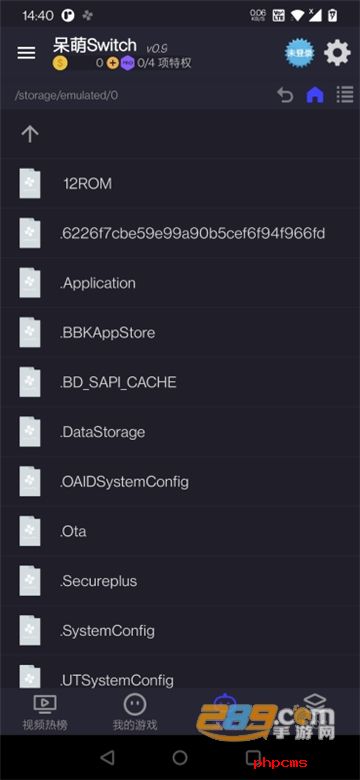The height and width of the screenshot is (780, 360).
Task: Add coins with the plus icon
Action: 113,63
